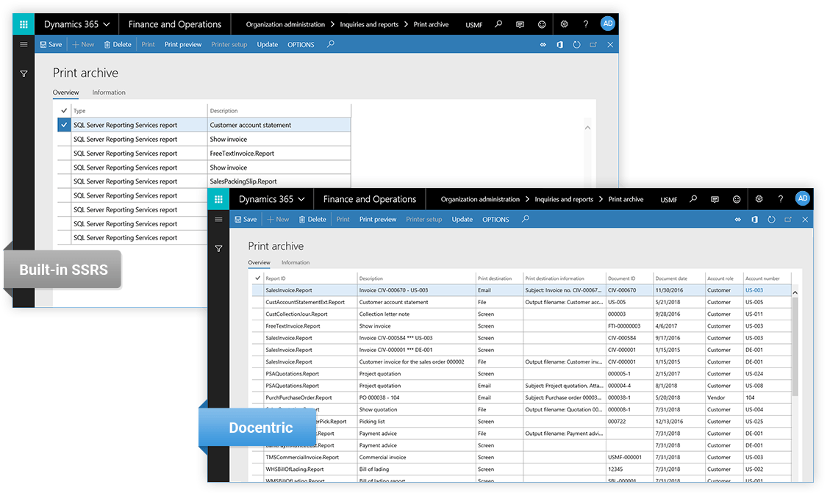Open AD user avatar in Built-in SSRS window
The width and height of the screenshot is (830, 504).
point(608,24)
